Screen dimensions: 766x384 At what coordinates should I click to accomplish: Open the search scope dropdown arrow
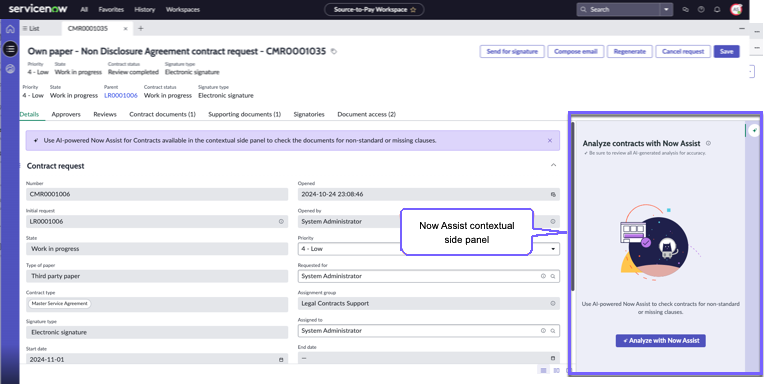(x=666, y=9)
